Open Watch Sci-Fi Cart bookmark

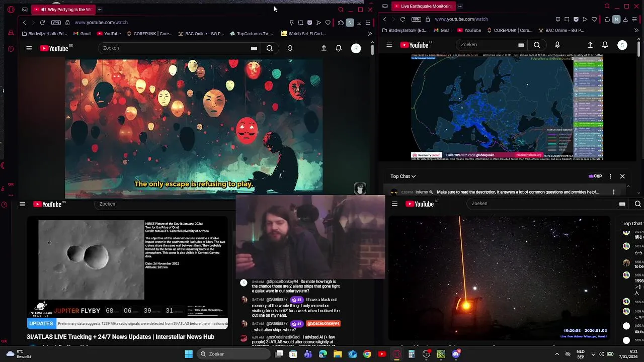point(303,34)
